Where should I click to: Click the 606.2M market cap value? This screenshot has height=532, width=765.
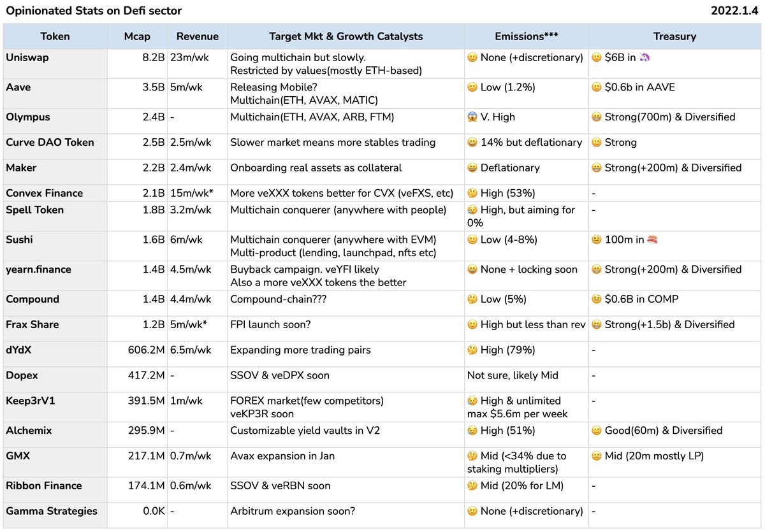[147, 350]
